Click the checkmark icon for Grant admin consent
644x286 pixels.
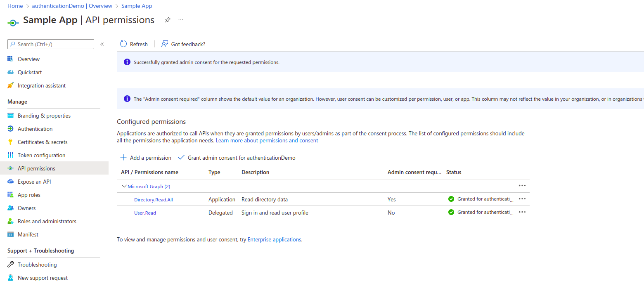181,158
